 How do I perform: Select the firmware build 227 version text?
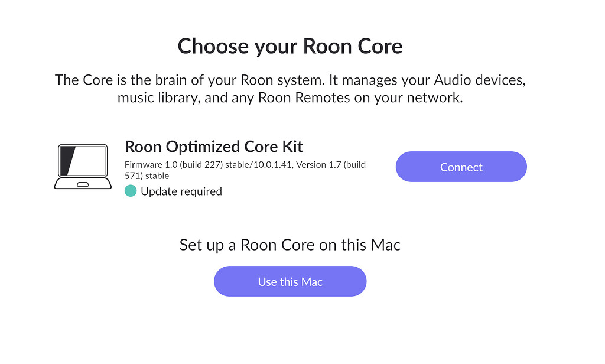tap(245, 165)
